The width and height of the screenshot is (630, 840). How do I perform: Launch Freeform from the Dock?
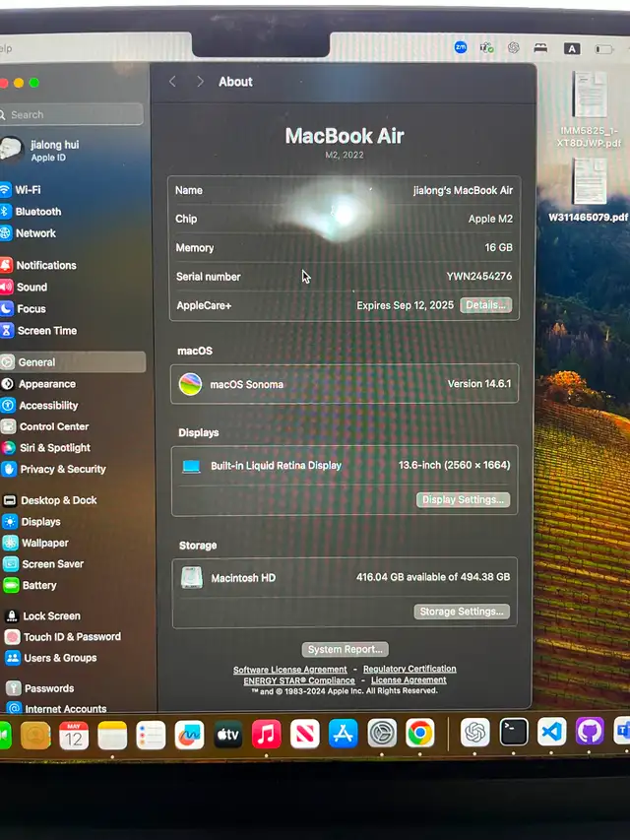pyautogui.click(x=189, y=735)
